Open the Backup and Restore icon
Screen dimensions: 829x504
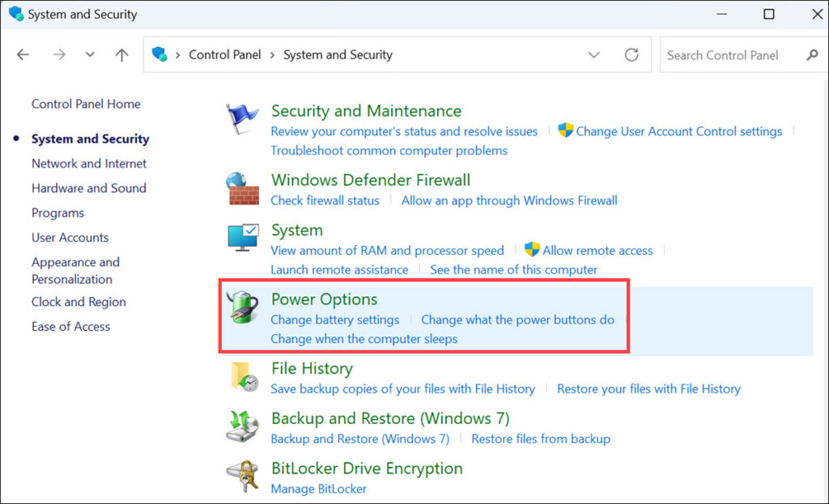point(242,427)
